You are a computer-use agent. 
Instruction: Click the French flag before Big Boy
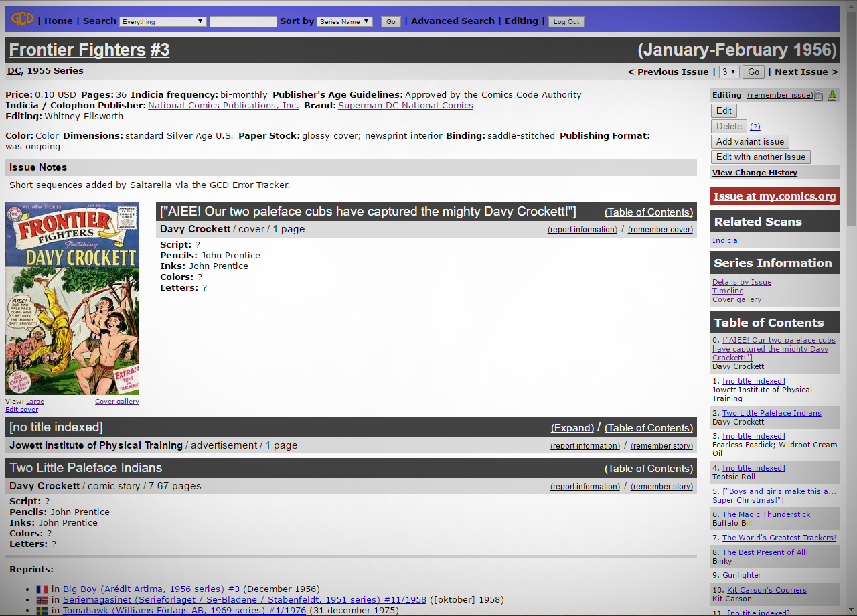coord(42,589)
